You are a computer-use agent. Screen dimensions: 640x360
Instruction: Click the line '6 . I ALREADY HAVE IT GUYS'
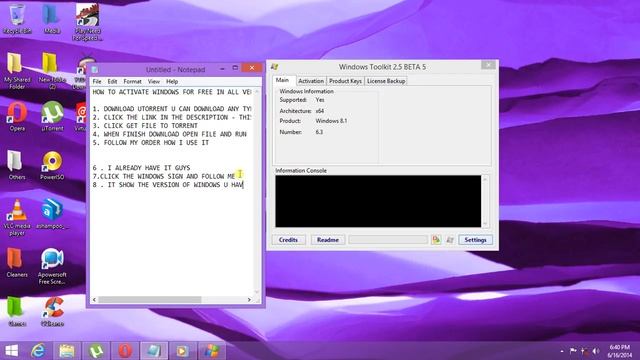(141, 168)
